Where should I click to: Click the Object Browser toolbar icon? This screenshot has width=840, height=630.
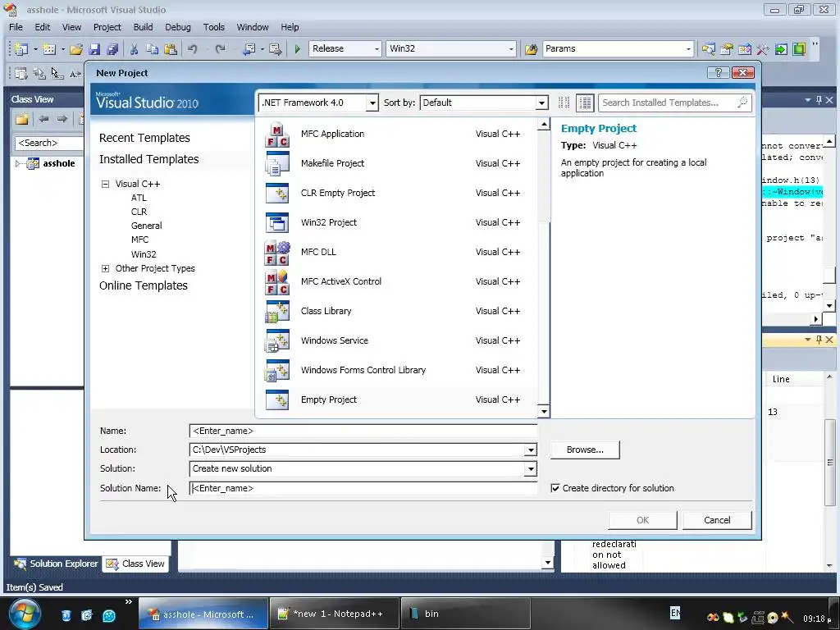point(745,48)
